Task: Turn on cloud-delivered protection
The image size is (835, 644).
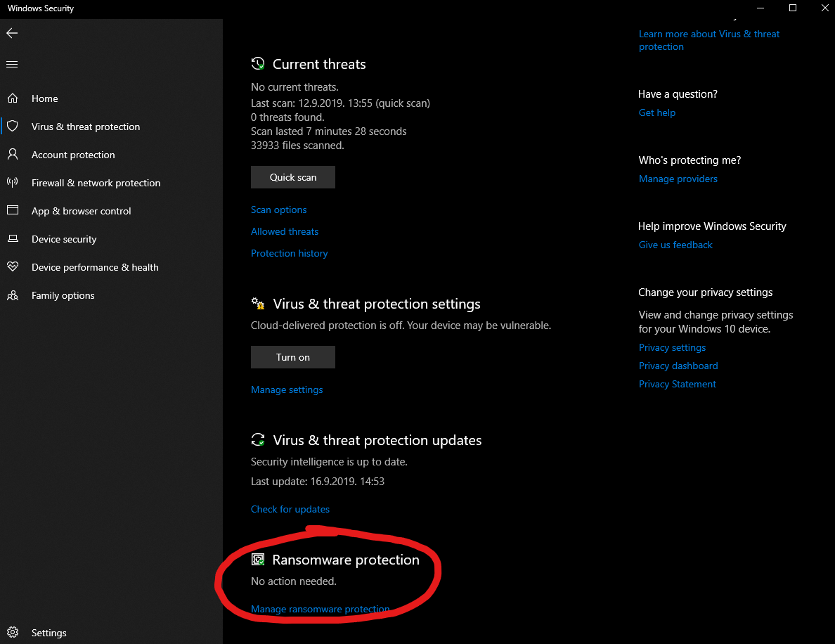Action: coord(292,356)
